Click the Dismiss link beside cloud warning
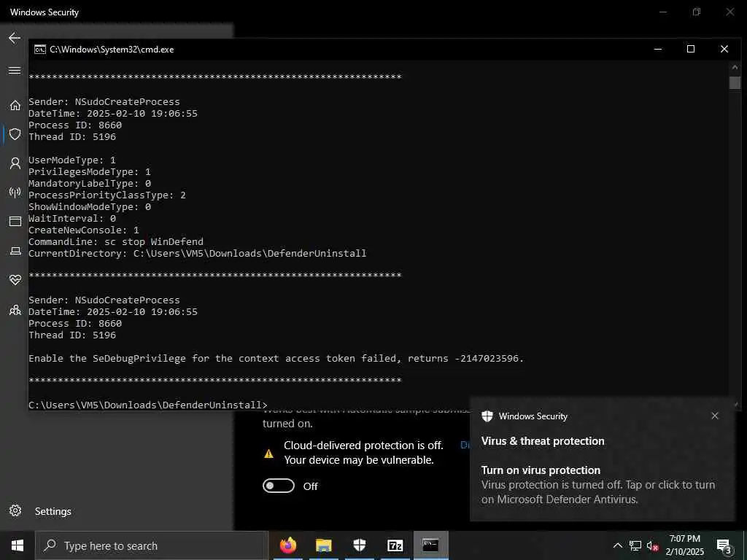The image size is (747, 560). 465,445
